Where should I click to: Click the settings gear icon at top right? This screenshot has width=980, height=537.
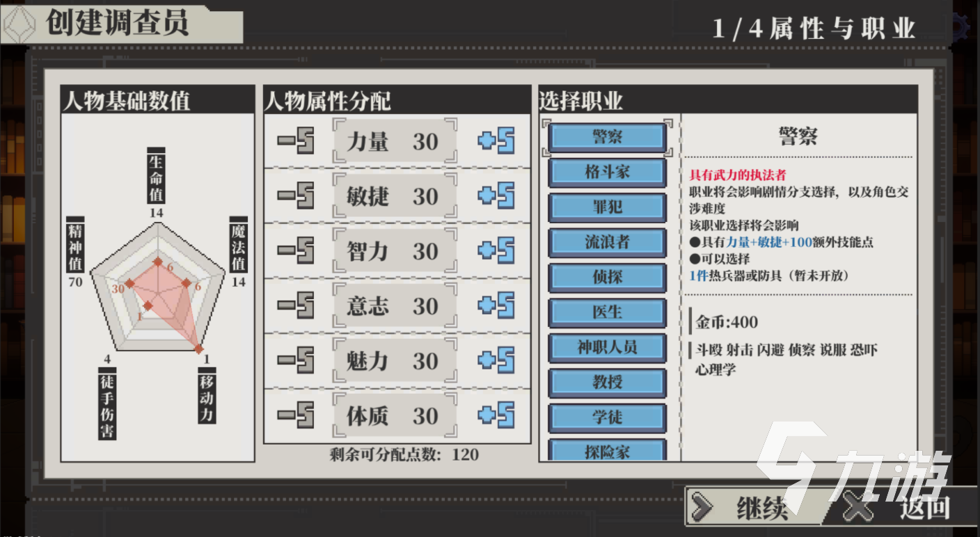coord(963,28)
